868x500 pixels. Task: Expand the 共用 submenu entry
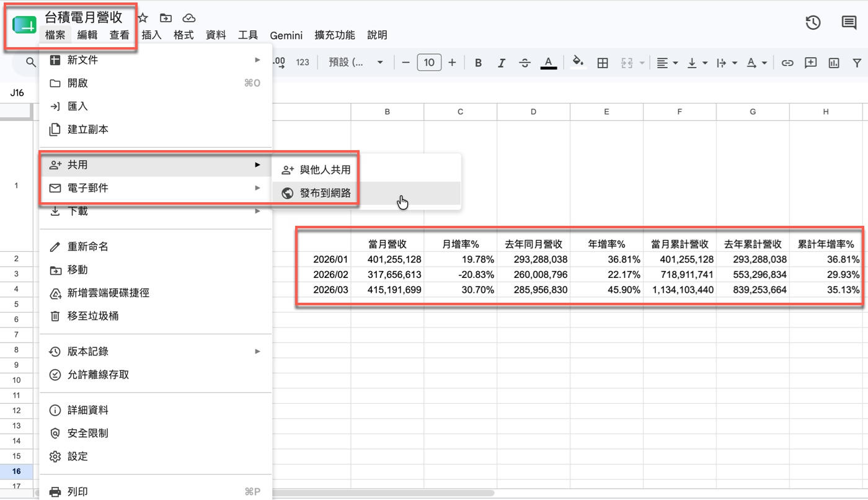tap(156, 165)
